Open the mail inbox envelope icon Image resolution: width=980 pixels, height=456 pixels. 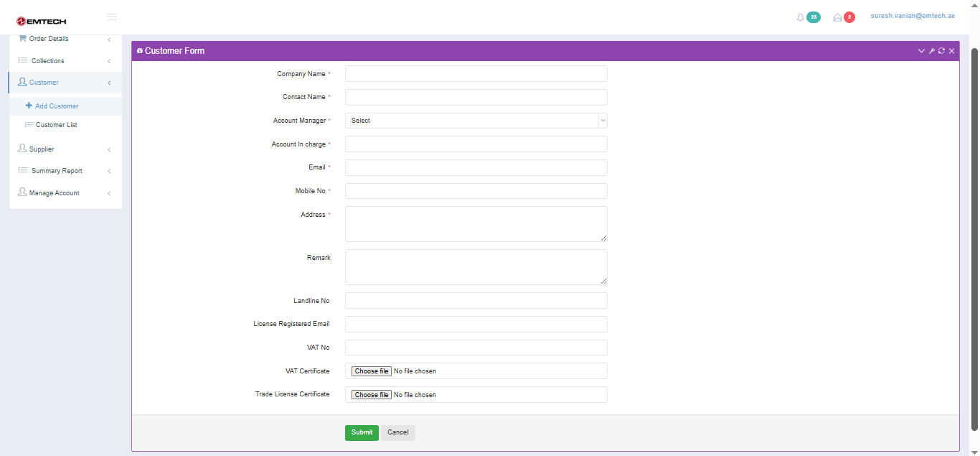point(837,17)
